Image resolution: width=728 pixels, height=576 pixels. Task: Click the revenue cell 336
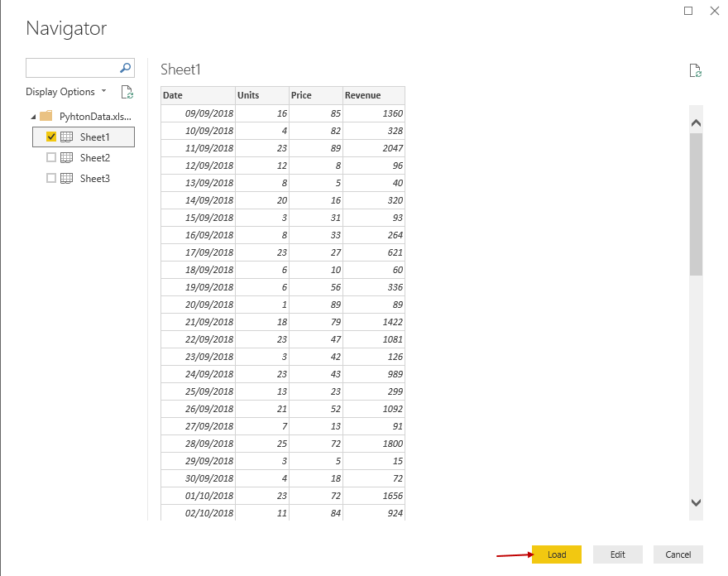(x=374, y=287)
